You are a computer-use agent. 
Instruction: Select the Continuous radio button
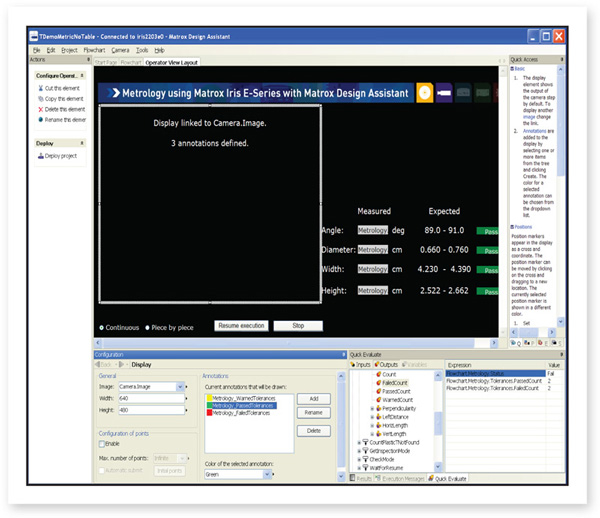pos(101,327)
